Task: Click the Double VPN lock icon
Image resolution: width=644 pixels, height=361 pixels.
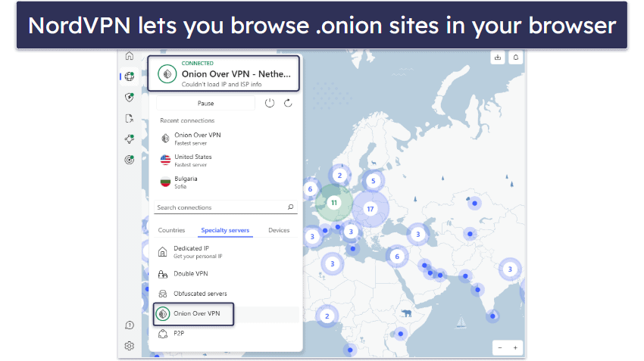Action: [163, 274]
